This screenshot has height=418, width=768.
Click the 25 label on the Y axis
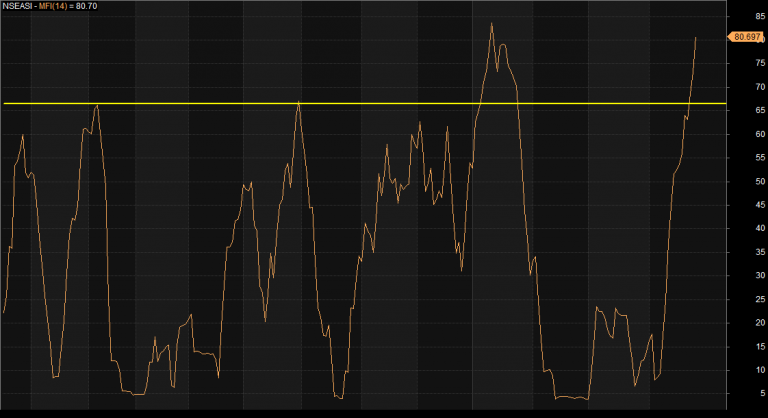click(760, 299)
